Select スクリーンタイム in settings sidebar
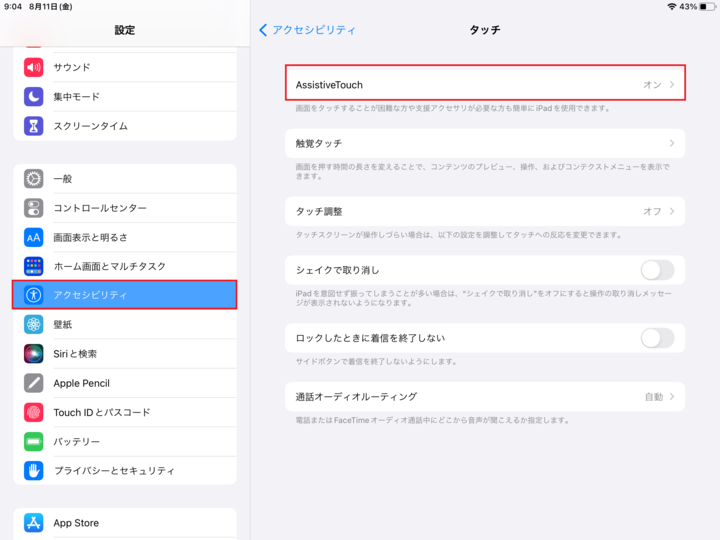Viewport: 720px width, 540px height. click(x=125, y=126)
